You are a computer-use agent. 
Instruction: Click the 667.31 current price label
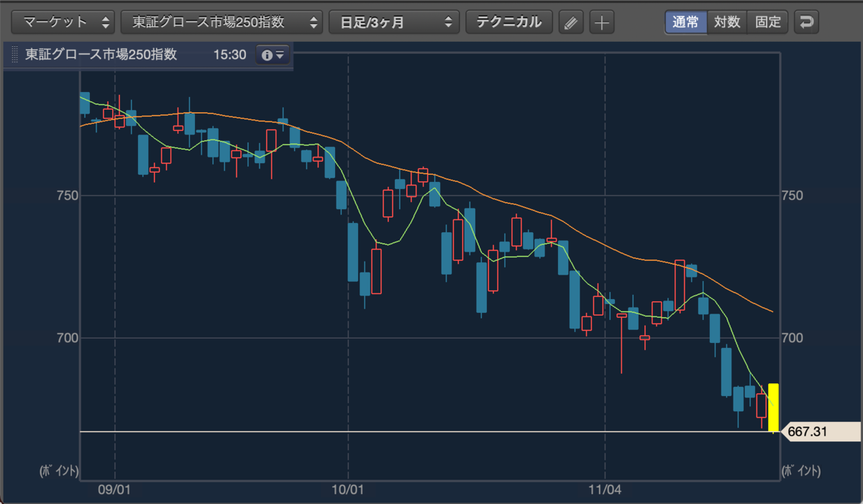820,431
